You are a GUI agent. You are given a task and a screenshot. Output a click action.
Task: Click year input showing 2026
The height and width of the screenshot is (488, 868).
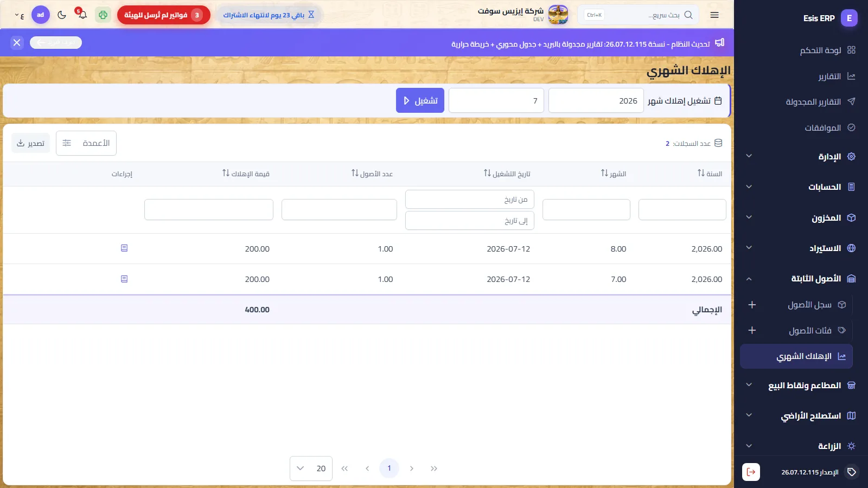tap(596, 101)
